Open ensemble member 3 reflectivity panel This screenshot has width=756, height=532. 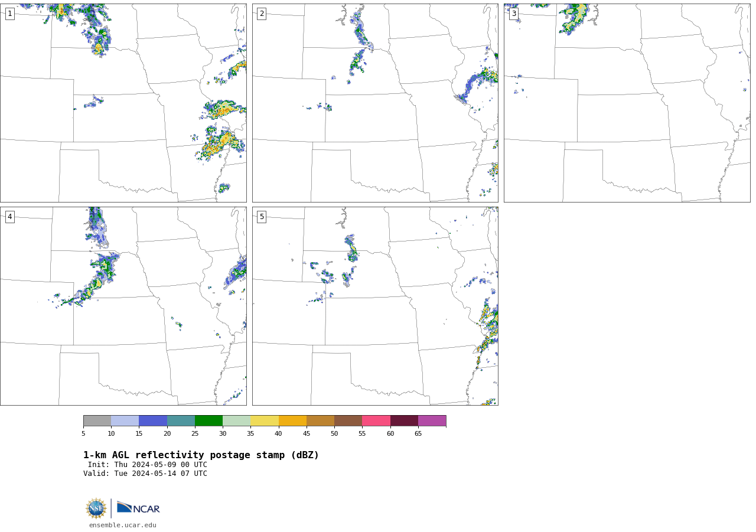[x=627, y=103]
